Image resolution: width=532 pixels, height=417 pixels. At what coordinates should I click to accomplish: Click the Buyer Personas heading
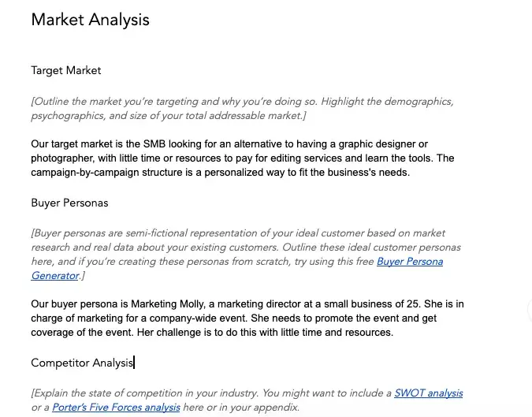click(69, 203)
